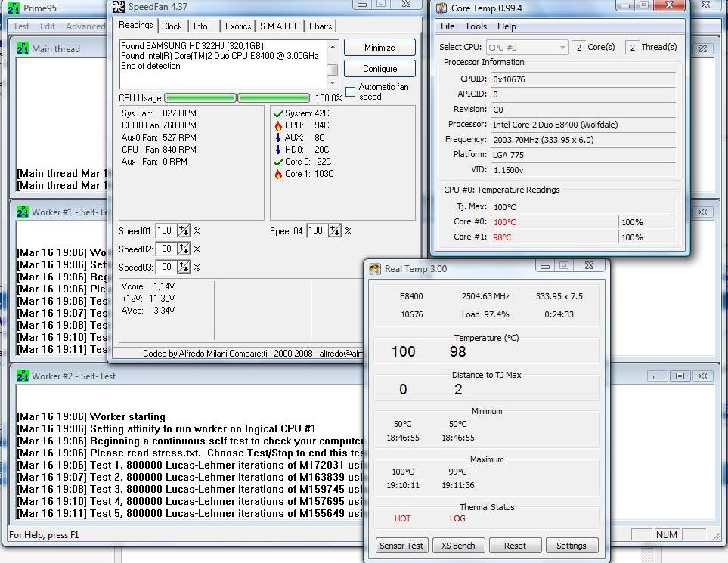Open Core Temp Tools menu
Viewport: 728px width, 563px height.
coord(476,26)
